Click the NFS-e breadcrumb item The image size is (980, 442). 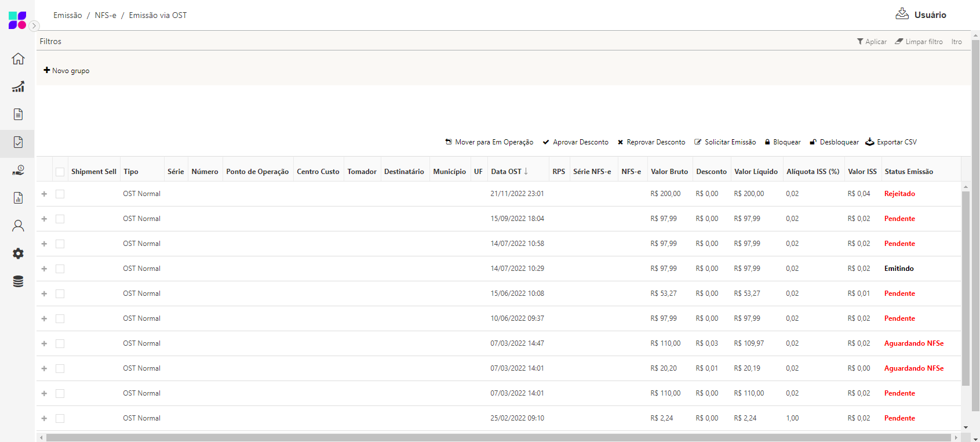pyautogui.click(x=105, y=15)
